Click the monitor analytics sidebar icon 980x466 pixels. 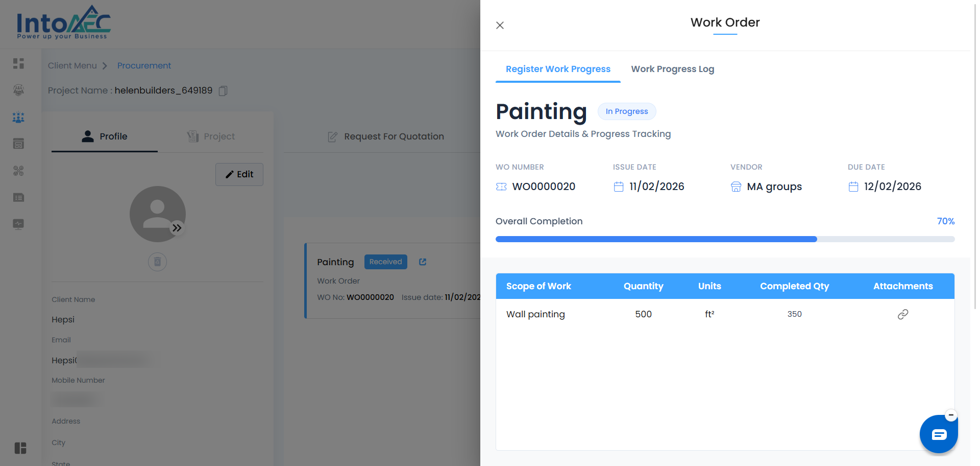click(x=18, y=224)
